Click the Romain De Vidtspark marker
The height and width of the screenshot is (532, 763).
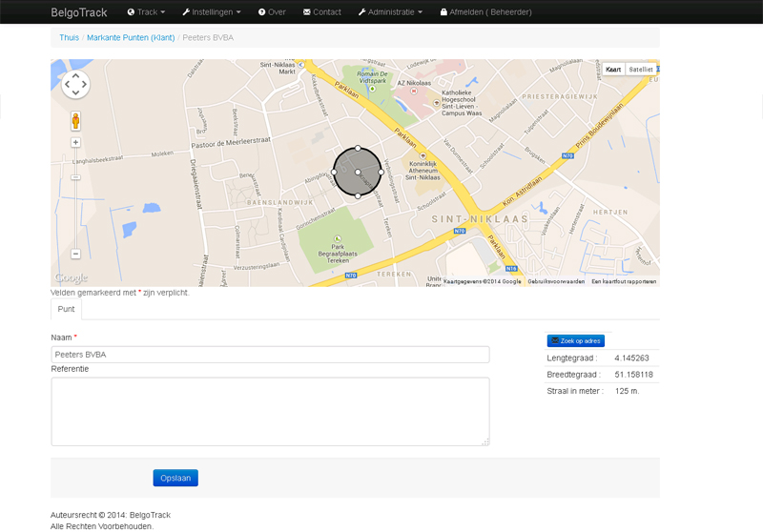(x=372, y=89)
